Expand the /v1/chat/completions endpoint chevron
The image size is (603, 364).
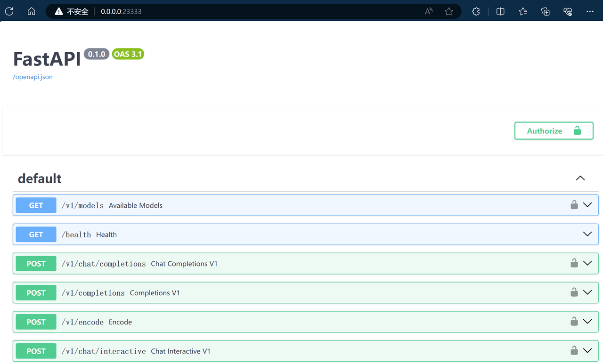(x=587, y=263)
